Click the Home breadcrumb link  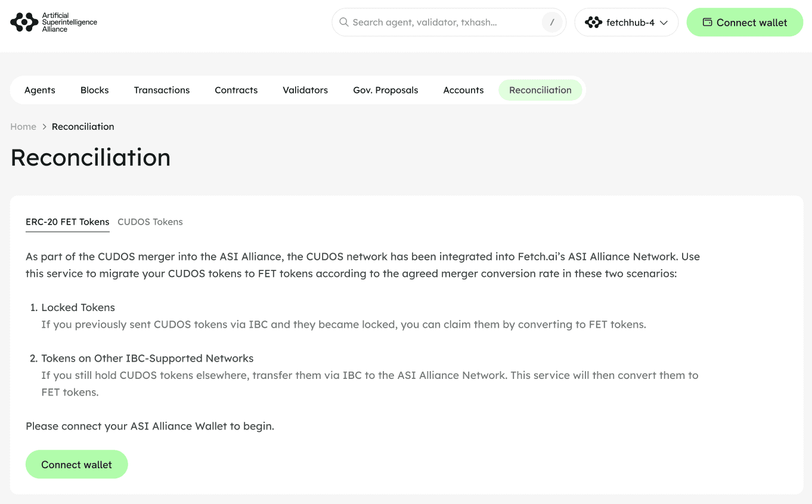(x=23, y=126)
